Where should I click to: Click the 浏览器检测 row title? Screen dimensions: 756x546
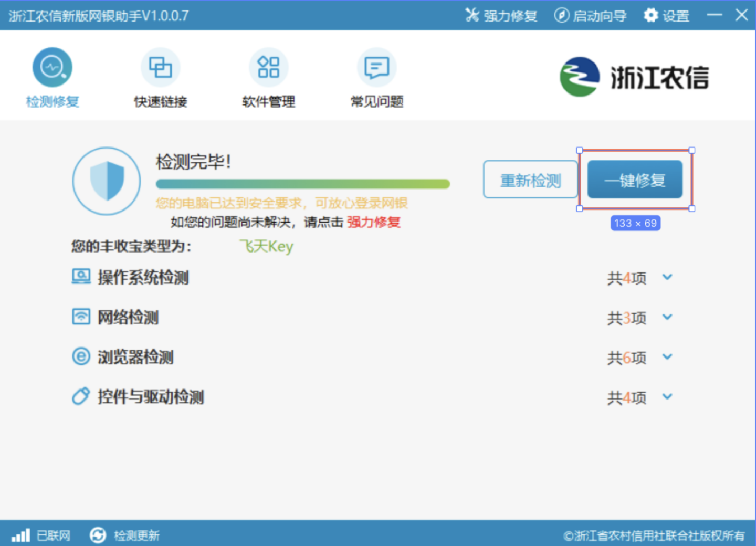tap(135, 357)
